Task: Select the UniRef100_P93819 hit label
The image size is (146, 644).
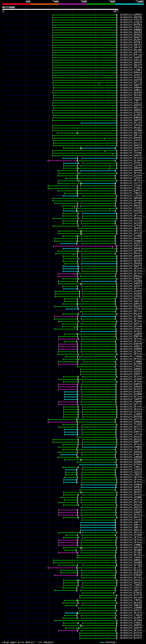Action: click(131, 77)
